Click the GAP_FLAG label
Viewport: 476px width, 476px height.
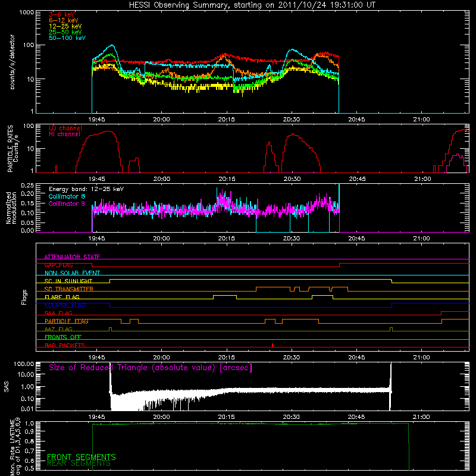tap(58, 265)
